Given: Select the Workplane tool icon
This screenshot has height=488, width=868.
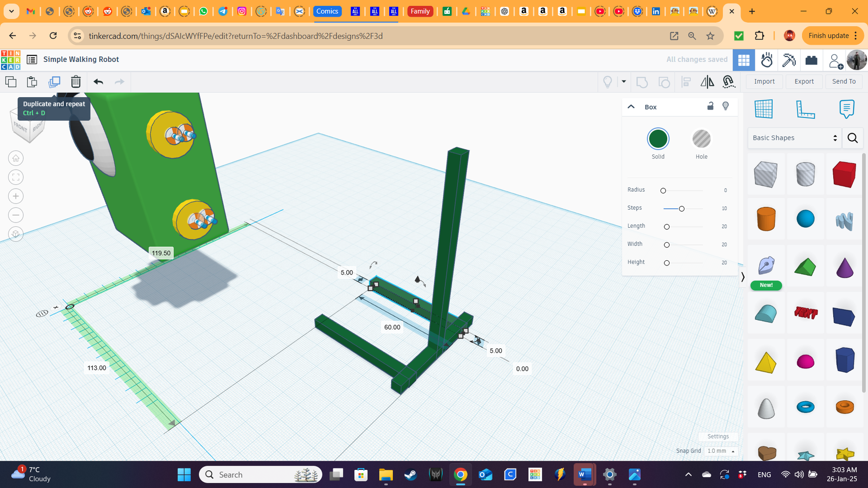Looking at the screenshot, I should coord(764,109).
